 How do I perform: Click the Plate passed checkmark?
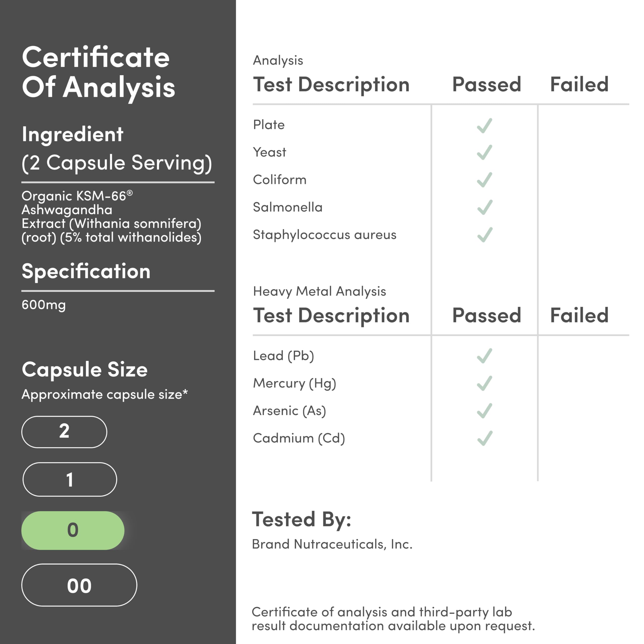(484, 126)
